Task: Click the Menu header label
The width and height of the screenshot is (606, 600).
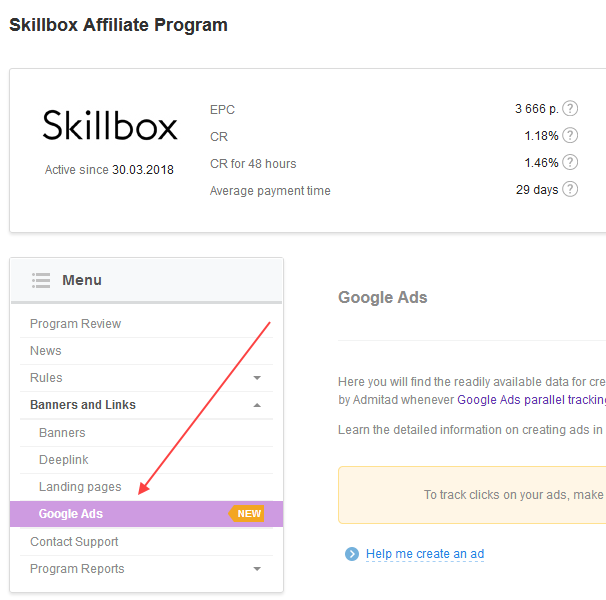Action: point(82,280)
